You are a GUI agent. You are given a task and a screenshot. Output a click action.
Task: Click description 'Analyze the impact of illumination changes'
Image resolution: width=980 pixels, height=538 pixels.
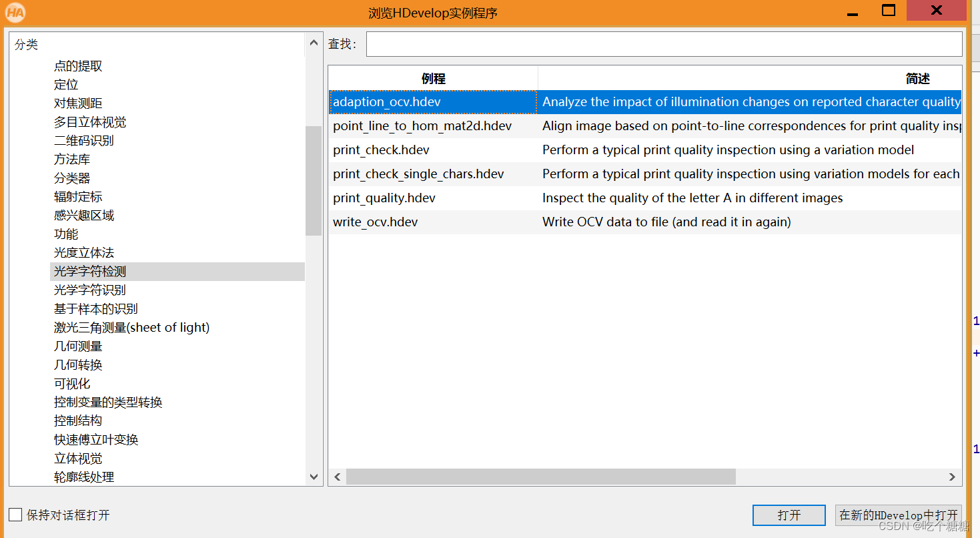751,102
